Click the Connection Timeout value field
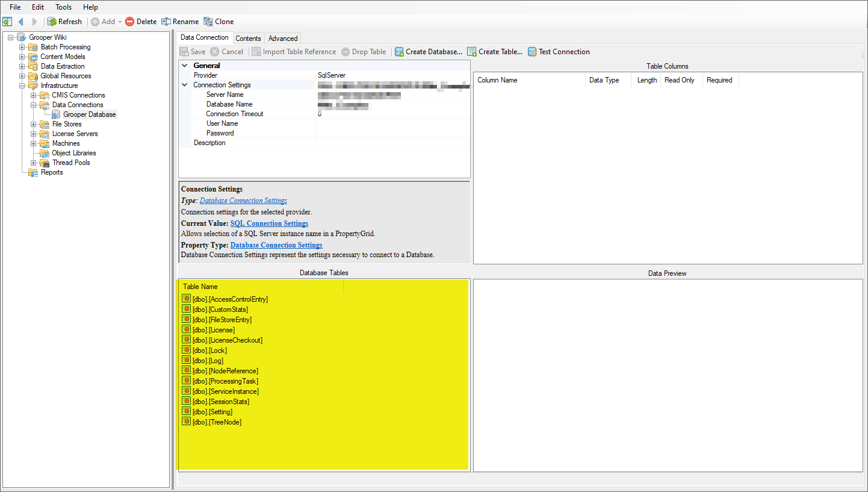 tap(392, 114)
